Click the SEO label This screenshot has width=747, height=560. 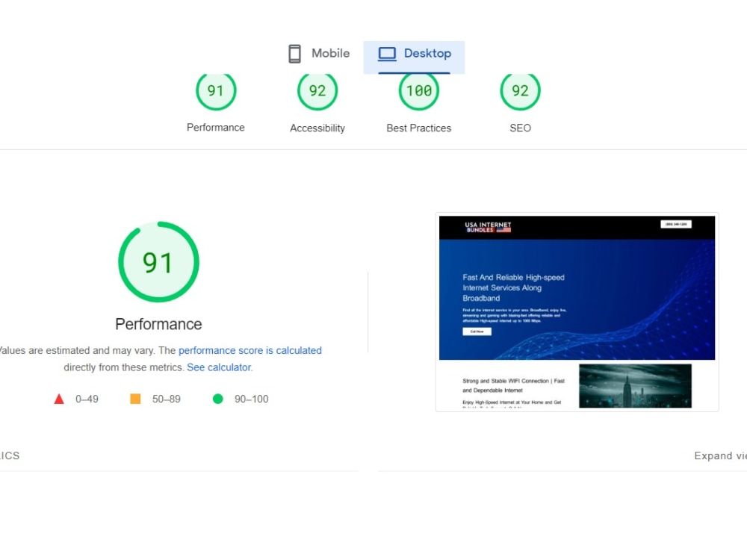520,128
